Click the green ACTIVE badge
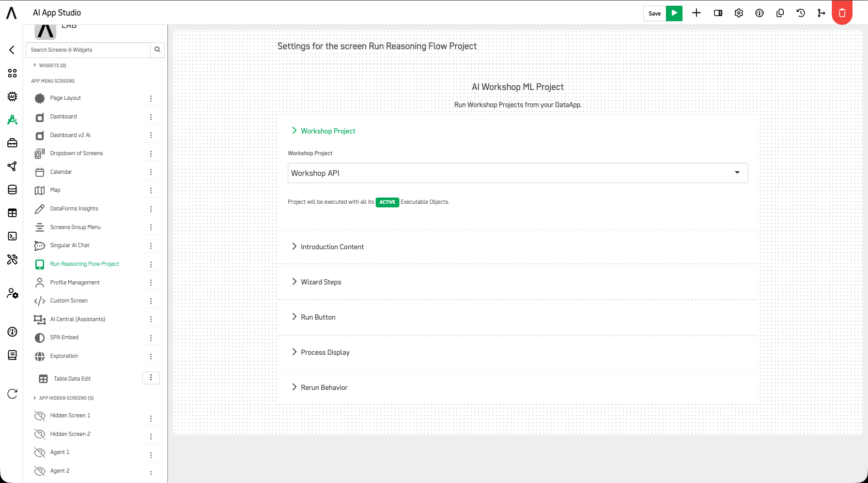Screen dimensions: 868x483 pyautogui.click(x=388, y=202)
